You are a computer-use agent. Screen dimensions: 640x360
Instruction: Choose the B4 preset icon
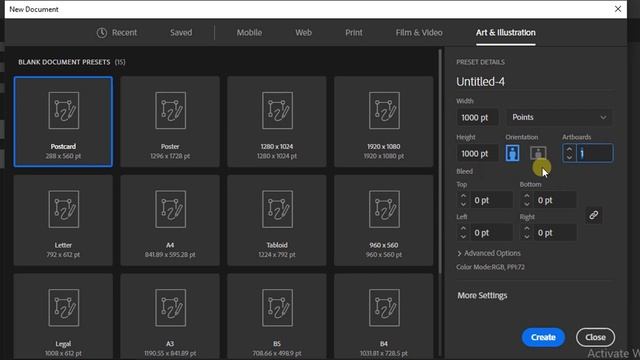(x=384, y=308)
